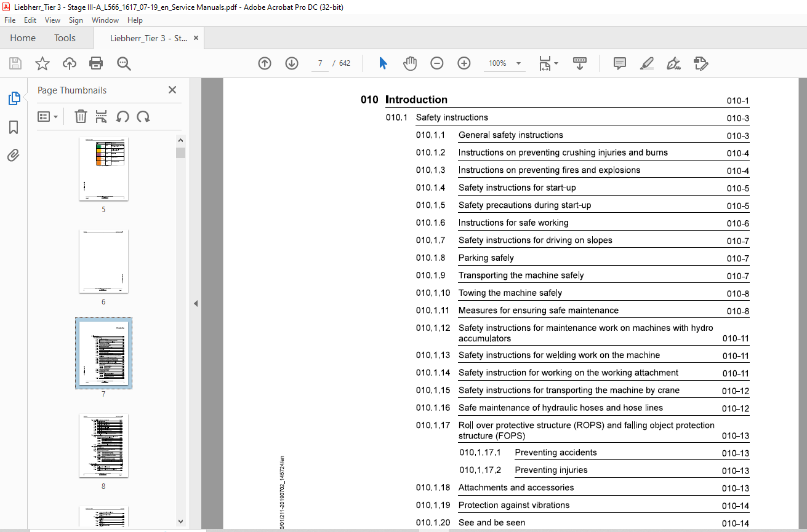Select the Liebherr_Tier 3 document tab
Viewport: 807px width, 532px height.
pos(148,38)
